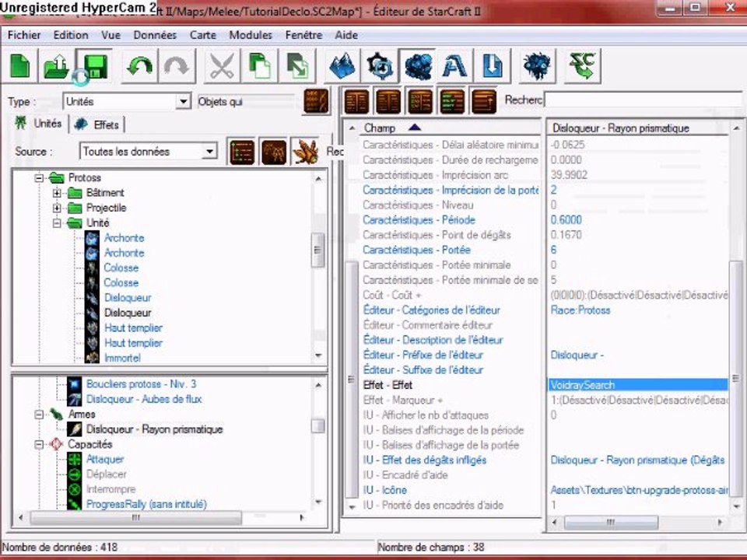747x560 pixels.
Task: Open the Aide menu
Action: click(346, 35)
